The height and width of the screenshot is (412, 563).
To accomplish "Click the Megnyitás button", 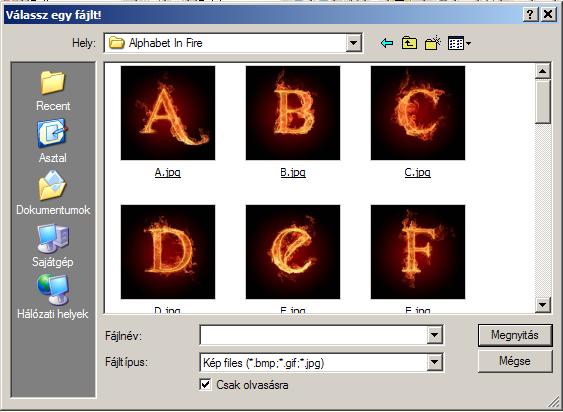I will point(515,335).
